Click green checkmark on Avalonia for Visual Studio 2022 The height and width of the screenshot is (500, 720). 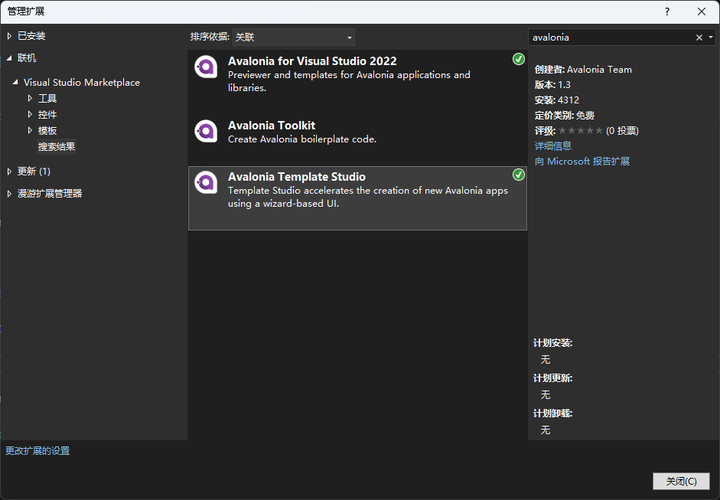[x=518, y=60]
